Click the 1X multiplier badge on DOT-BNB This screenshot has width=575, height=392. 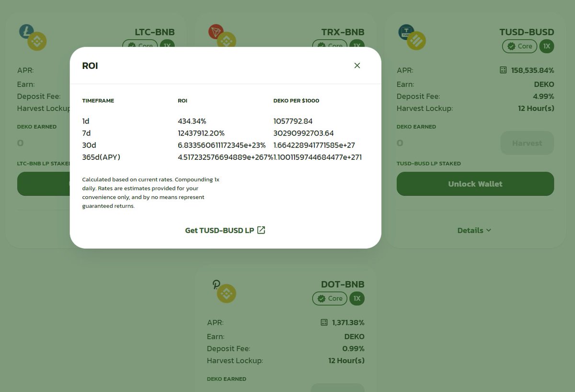(x=357, y=299)
